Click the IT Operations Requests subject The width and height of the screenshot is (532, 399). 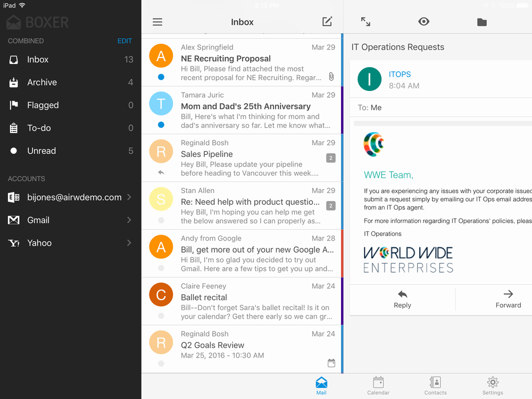tap(397, 47)
